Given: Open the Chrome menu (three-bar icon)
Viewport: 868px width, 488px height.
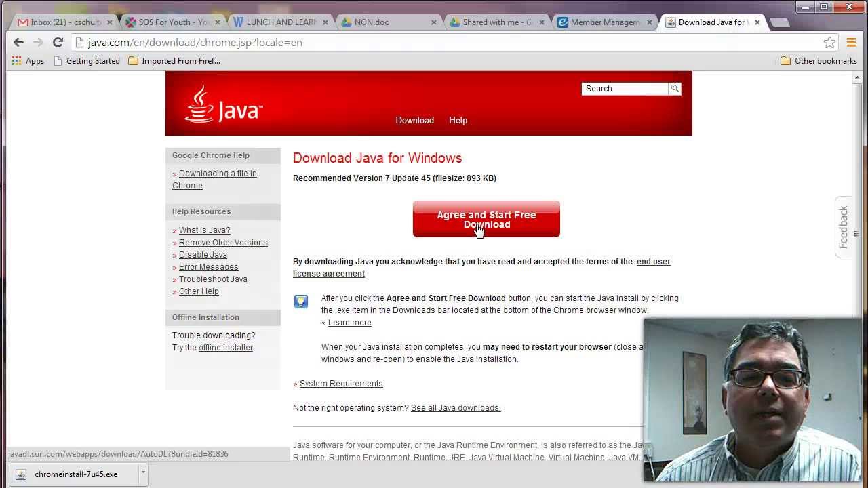Looking at the screenshot, I should (x=851, y=42).
